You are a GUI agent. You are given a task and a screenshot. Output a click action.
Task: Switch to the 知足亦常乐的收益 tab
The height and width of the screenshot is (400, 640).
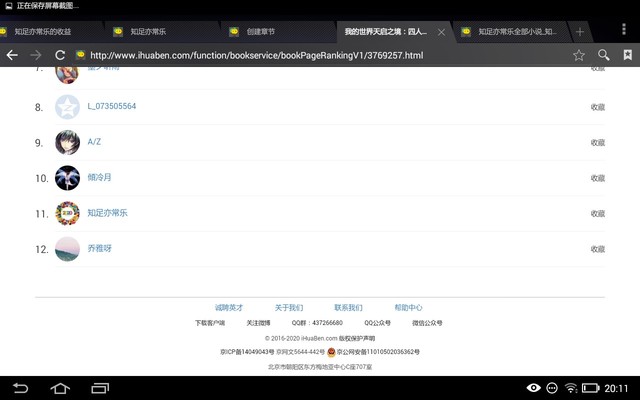tap(50, 32)
